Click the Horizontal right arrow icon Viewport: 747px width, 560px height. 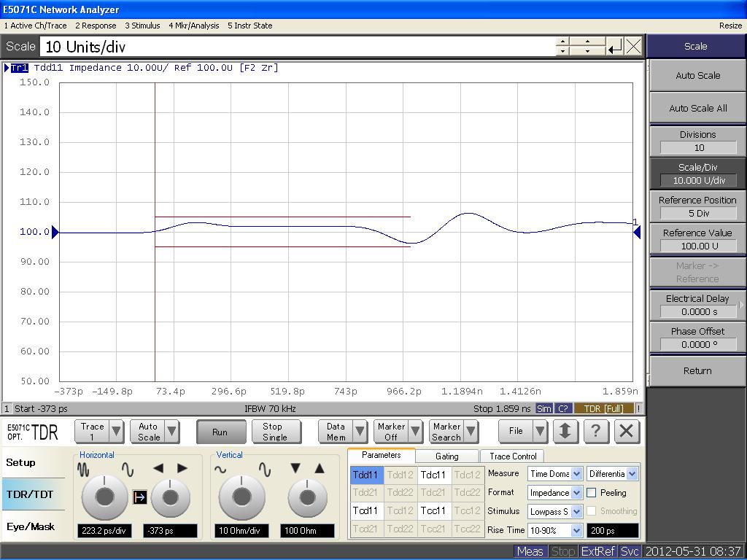(x=182, y=469)
